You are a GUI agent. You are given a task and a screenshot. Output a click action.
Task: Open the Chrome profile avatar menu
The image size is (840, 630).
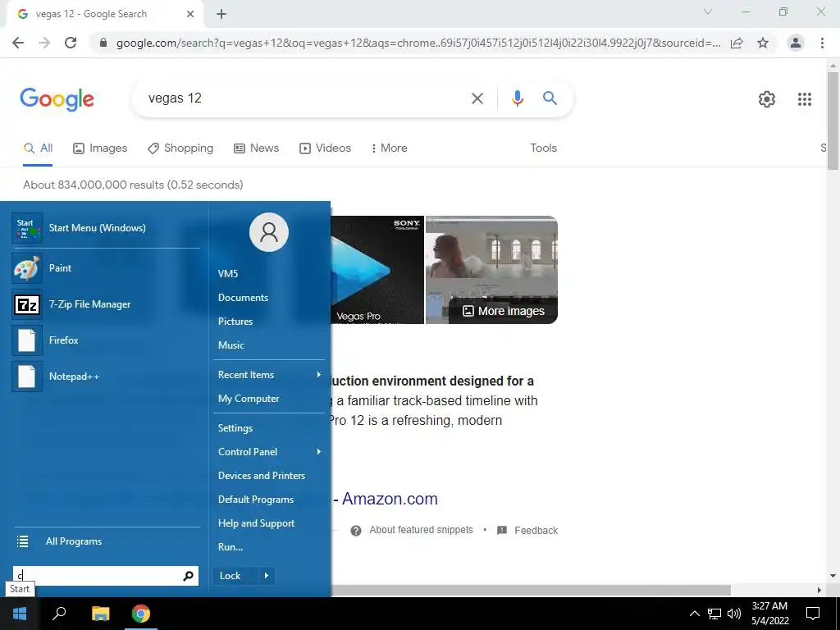796,43
